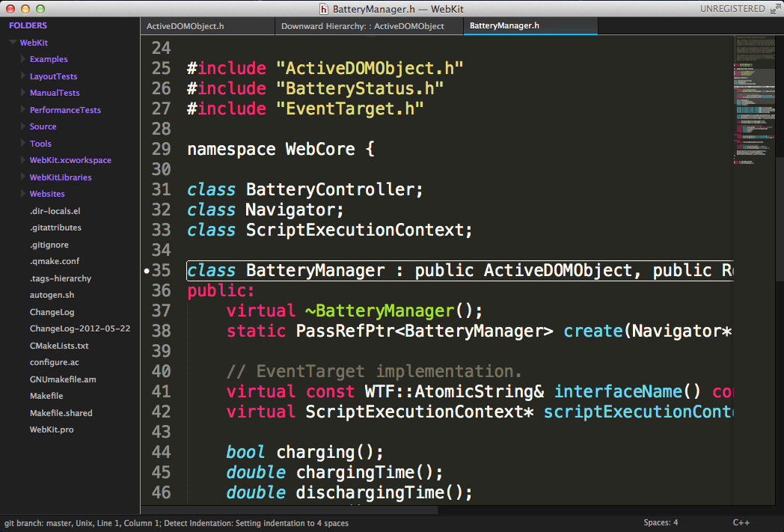784x532 pixels.
Task: Open the Makefile.shared file
Action: pos(61,413)
